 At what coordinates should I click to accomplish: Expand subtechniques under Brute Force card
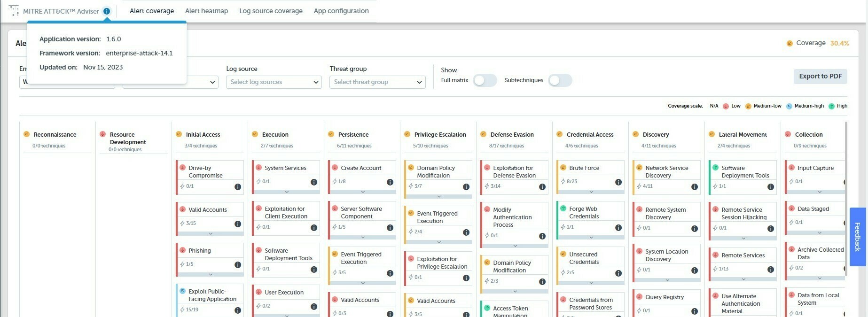tap(591, 192)
